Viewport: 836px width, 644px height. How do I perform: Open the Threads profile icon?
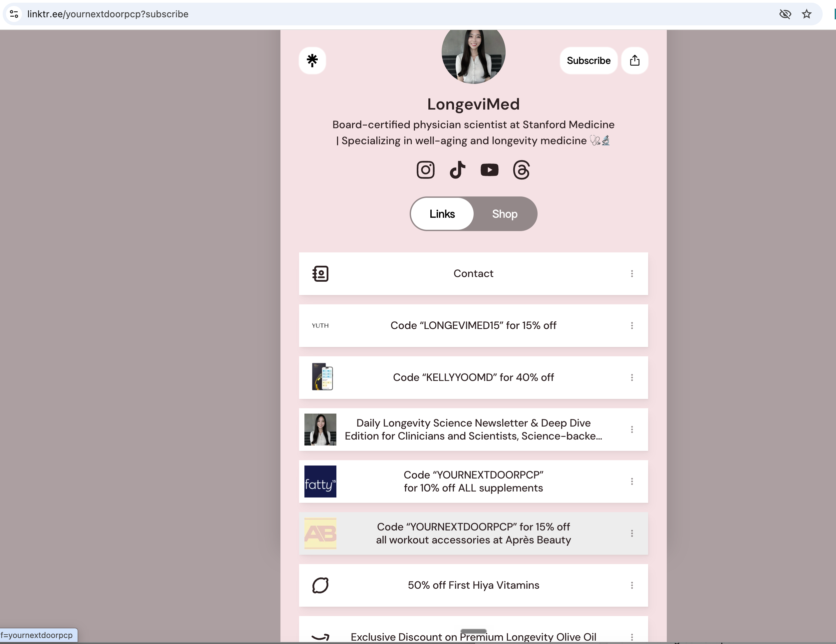(521, 170)
